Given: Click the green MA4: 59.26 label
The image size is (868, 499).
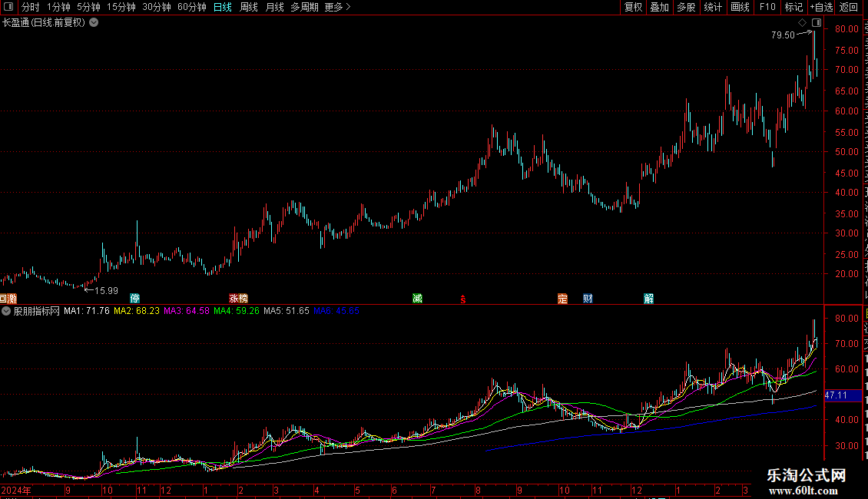Looking at the screenshot, I should (x=237, y=311).
